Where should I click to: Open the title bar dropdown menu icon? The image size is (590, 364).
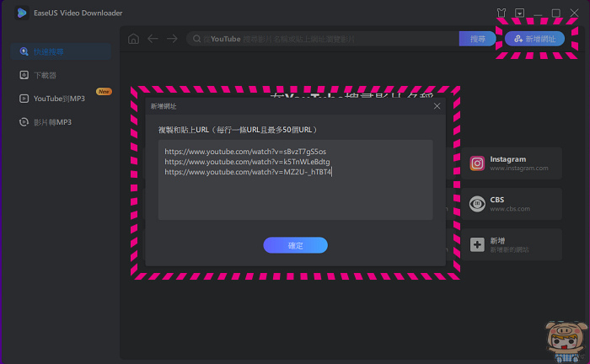(520, 13)
